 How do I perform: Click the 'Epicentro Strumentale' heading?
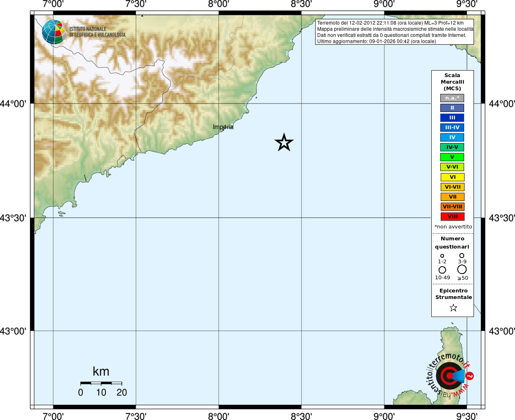(x=453, y=294)
